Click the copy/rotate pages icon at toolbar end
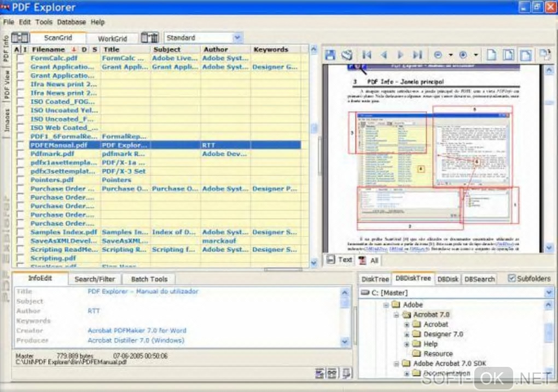Image resolution: width=558 pixels, height=392 pixels. click(x=544, y=55)
